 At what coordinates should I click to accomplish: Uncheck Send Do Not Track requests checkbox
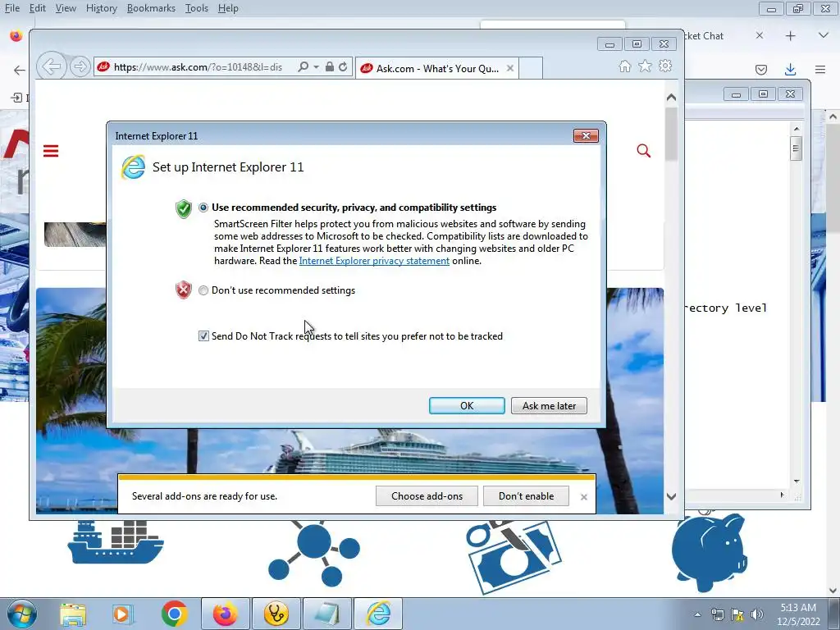coord(203,336)
